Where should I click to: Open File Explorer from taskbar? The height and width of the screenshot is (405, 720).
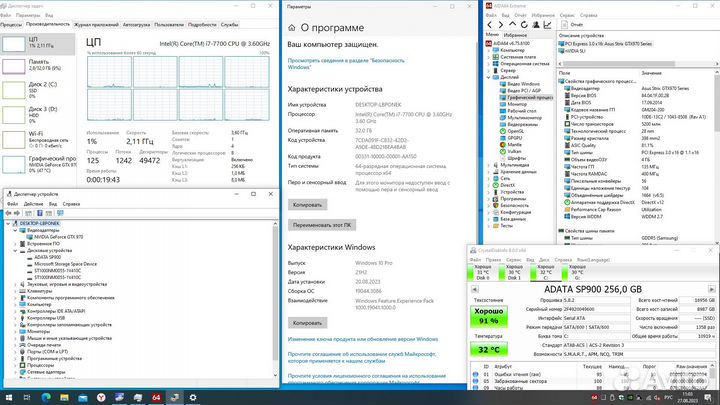[64, 397]
